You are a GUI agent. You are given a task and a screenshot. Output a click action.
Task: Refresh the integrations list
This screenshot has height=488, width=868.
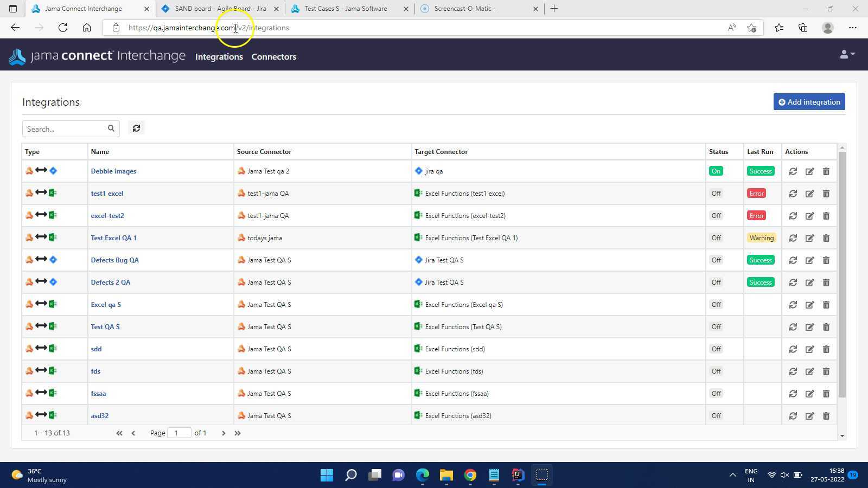pyautogui.click(x=136, y=128)
